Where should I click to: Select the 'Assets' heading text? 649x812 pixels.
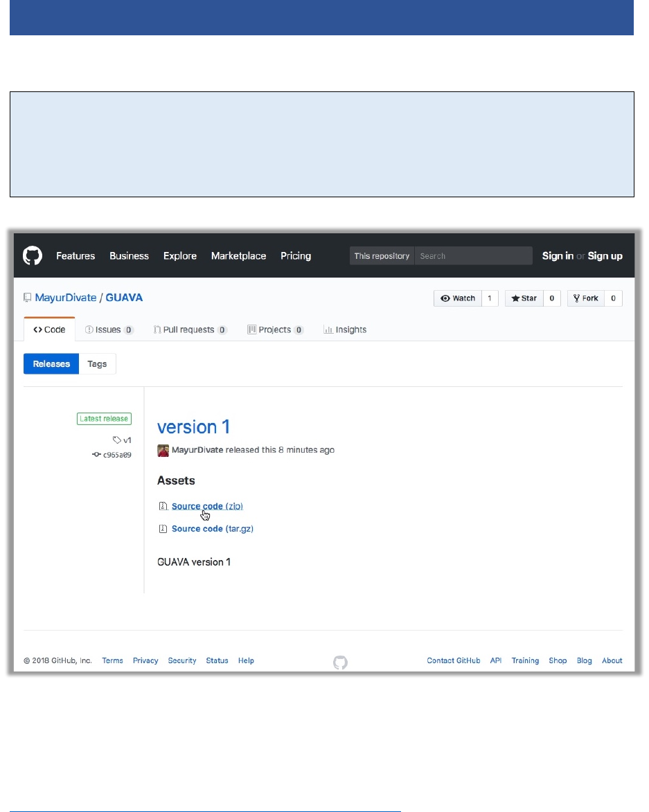(176, 480)
